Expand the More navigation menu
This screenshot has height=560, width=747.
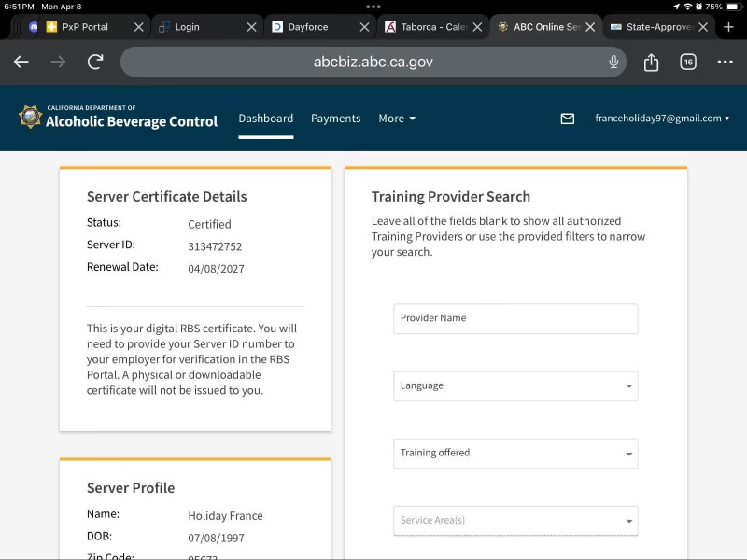(397, 119)
